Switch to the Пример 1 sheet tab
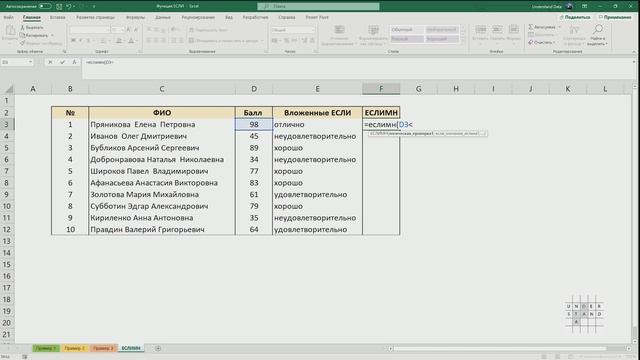 point(46,348)
